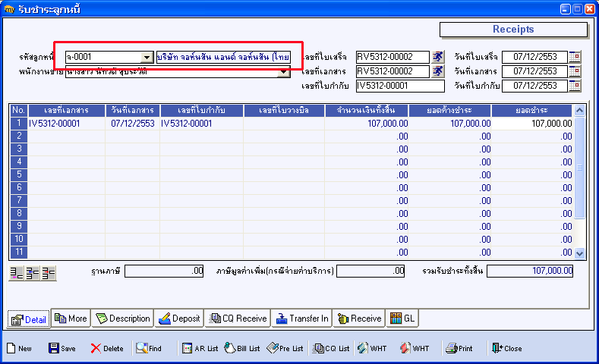Screen dimensions: 599x364
Task: Open the AR List
Action: [200, 348]
